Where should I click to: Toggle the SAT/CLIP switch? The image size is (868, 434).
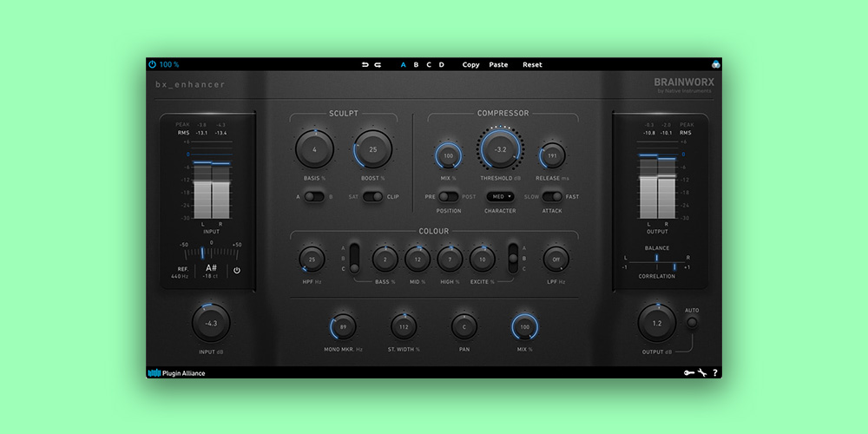click(x=373, y=196)
